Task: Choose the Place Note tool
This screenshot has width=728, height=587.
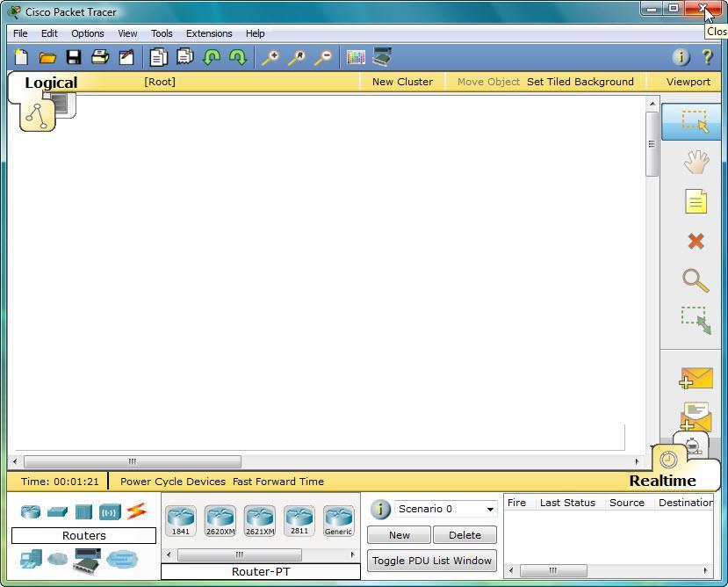Action: click(x=696, y=201)
